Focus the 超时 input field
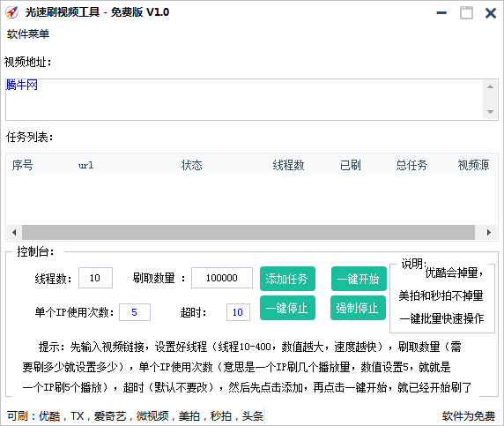This screenshot has height=426, width=504. point(238,312)
